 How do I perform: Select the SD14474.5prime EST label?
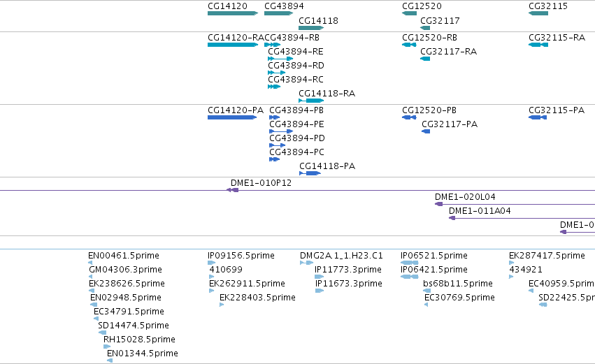134,326
